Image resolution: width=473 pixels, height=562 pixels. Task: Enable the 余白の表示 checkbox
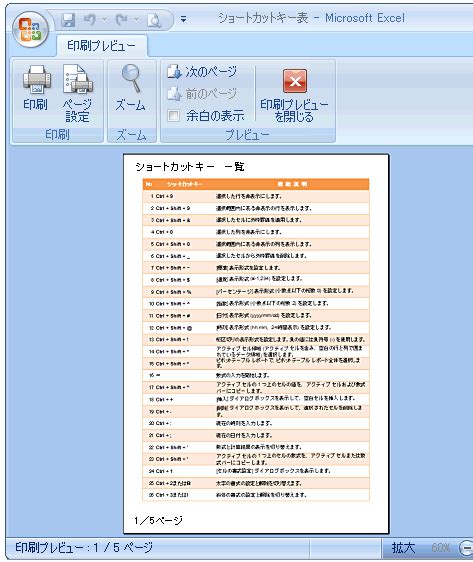[173, 116]
